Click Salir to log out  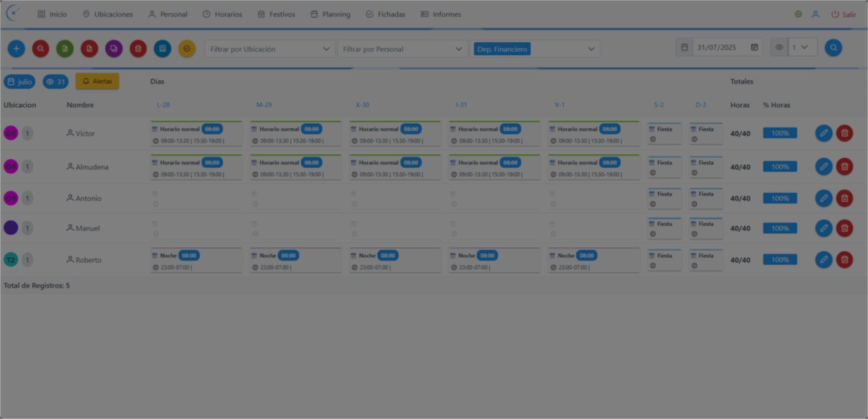(x=843, y=15)
